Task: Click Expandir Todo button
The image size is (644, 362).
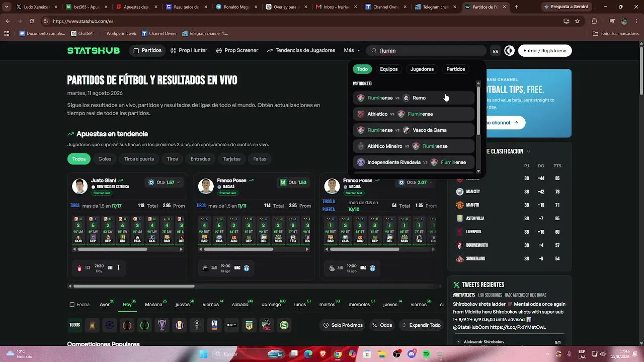Action: (x=422, y=325)
